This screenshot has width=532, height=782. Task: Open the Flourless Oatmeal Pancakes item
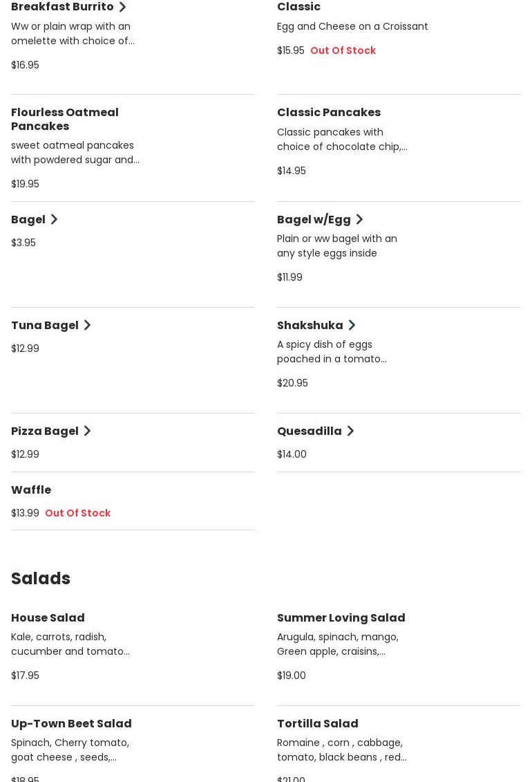[x=65, y=119]
